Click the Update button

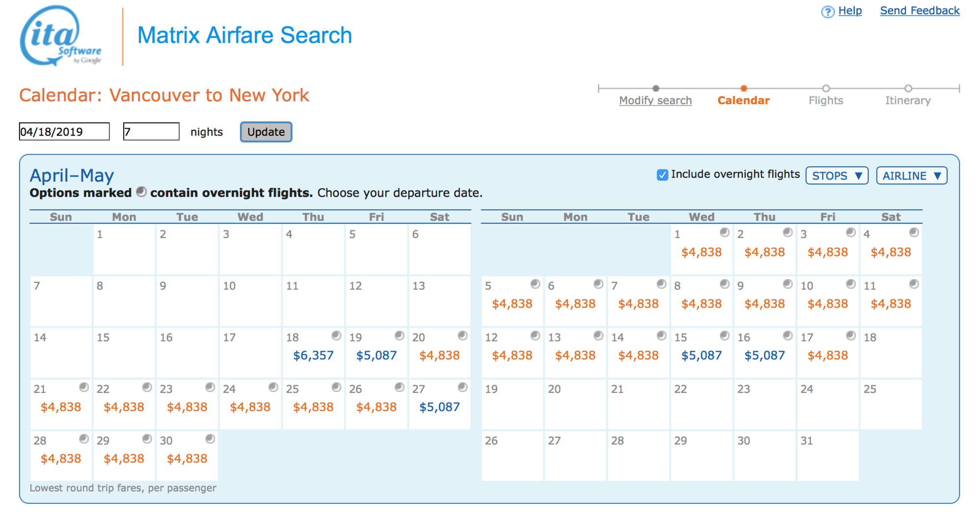click(x=266, y=132)
